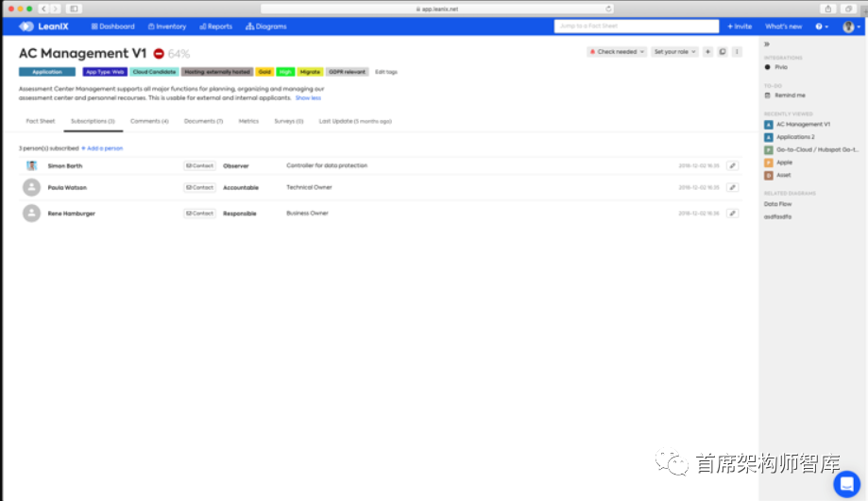
Task: Open recently viewed Asset item
Action: (x=777, y=175)
